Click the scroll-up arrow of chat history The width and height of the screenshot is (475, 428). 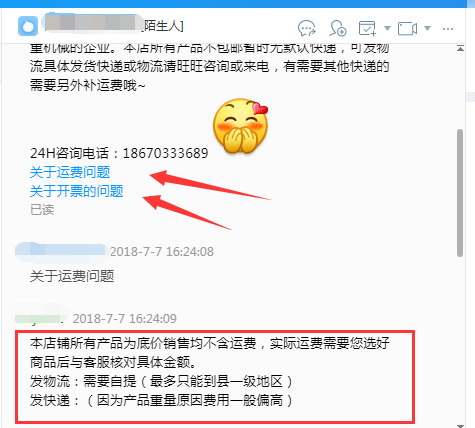(460, 49)
